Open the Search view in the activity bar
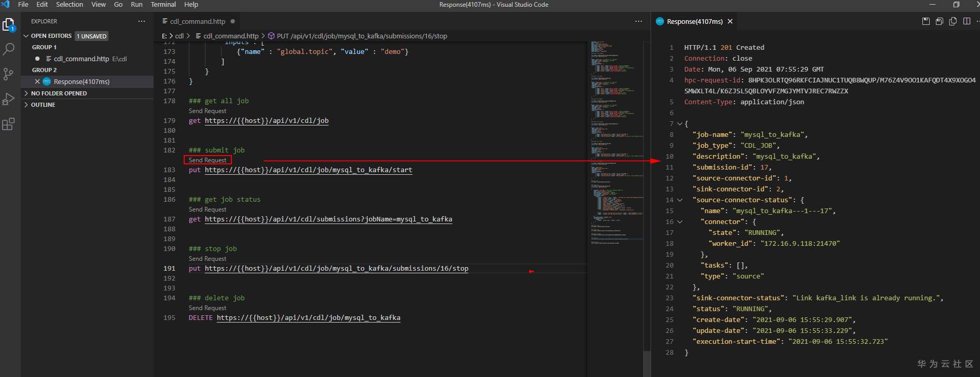 tap(9, 49)
